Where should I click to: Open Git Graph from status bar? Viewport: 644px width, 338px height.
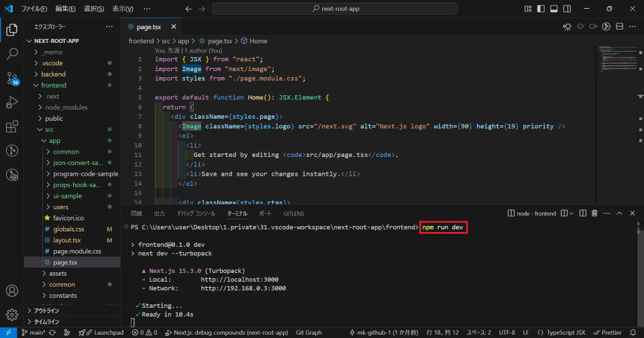[x=309, y=333]
